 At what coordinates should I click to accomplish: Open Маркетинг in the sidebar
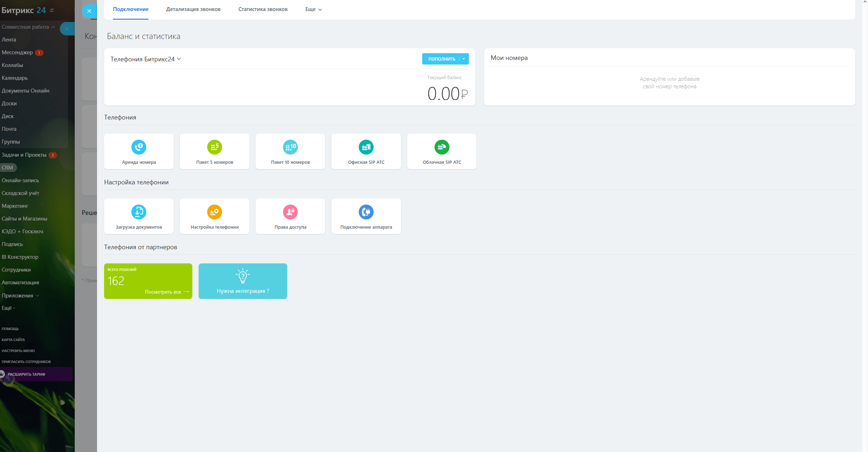coord(15,206)
